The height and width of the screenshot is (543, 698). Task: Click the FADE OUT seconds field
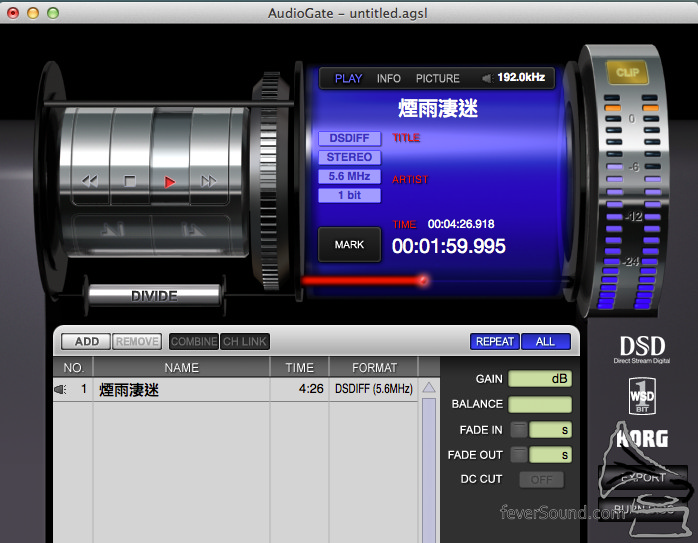point(550,455)
